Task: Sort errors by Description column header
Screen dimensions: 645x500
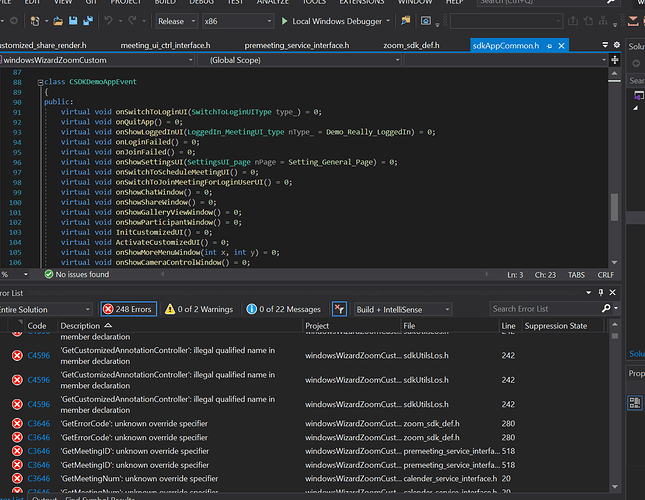Action: coord(80,326)
